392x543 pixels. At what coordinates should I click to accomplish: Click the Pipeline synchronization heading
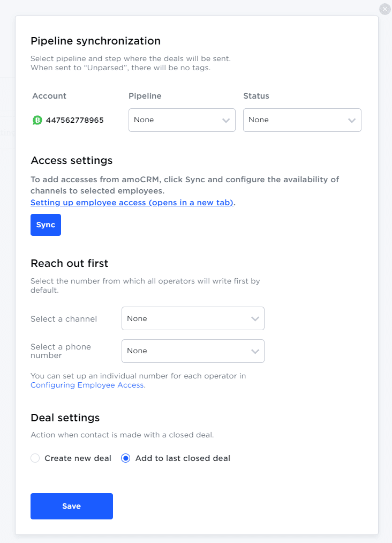coord(95,41)
